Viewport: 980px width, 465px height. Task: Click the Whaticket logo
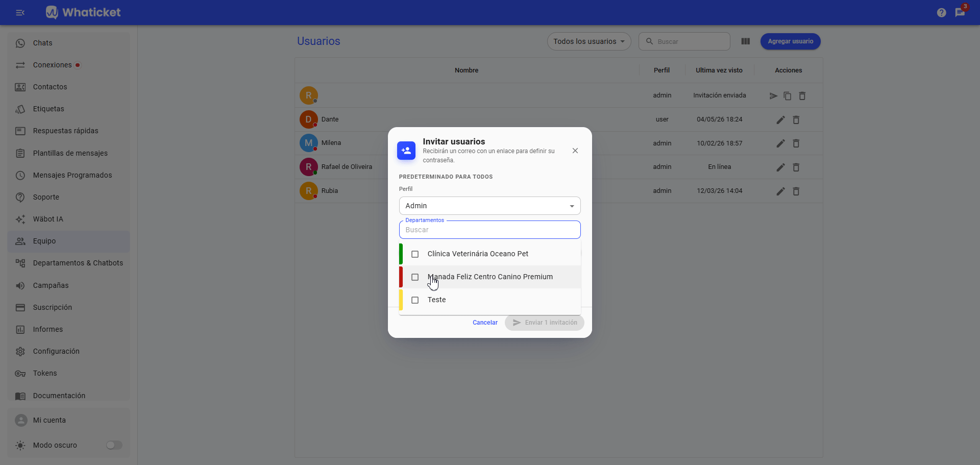[x=83, y=12]
